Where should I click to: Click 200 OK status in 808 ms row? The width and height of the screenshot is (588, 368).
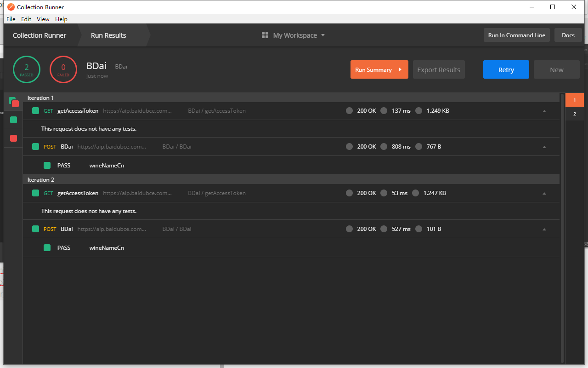(x=367, y=147)
